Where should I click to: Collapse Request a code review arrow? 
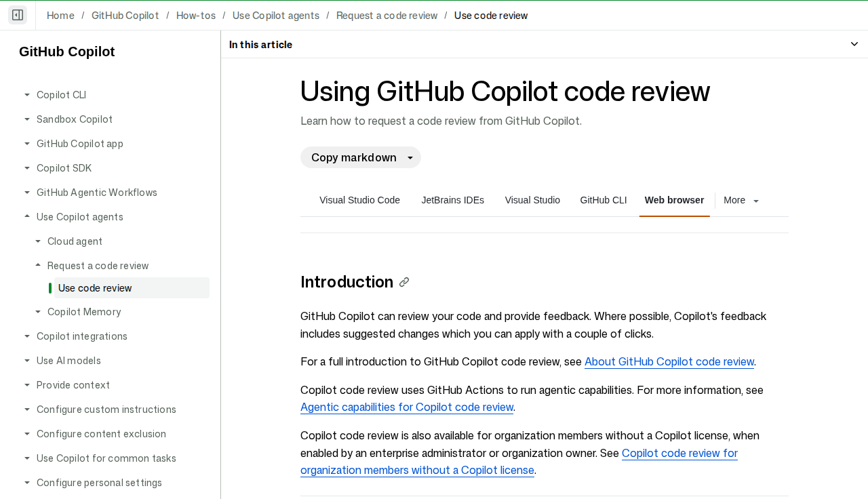pos(38,266)
